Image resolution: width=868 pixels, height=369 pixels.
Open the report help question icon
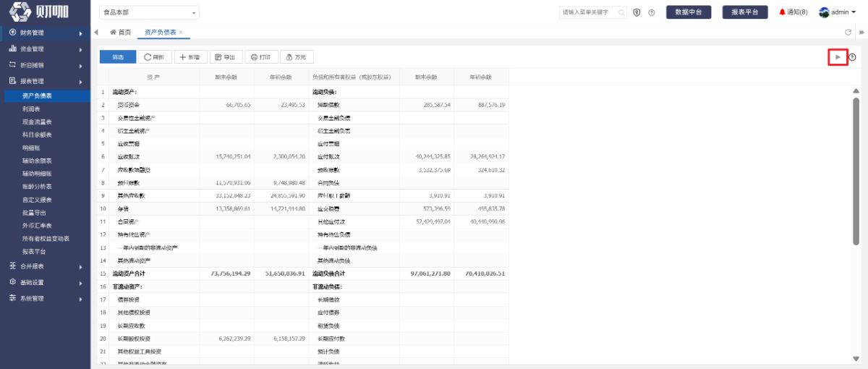point(853,57)
